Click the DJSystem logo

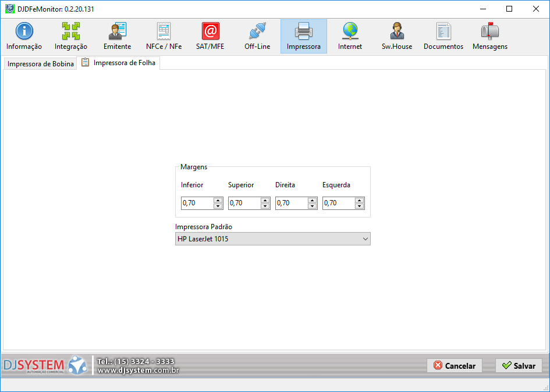point(45,365)
